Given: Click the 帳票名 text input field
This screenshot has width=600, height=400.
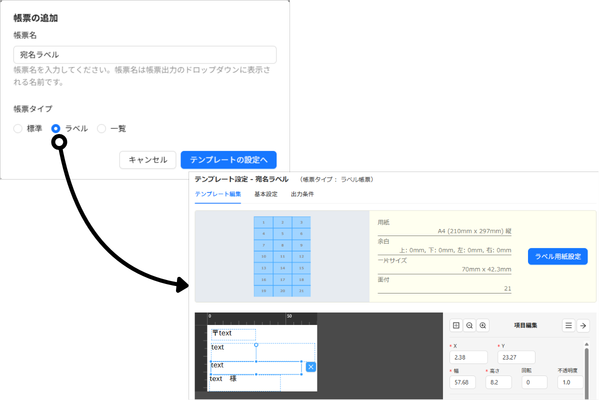Looking at the screenshot, I should tap(145, 56).
